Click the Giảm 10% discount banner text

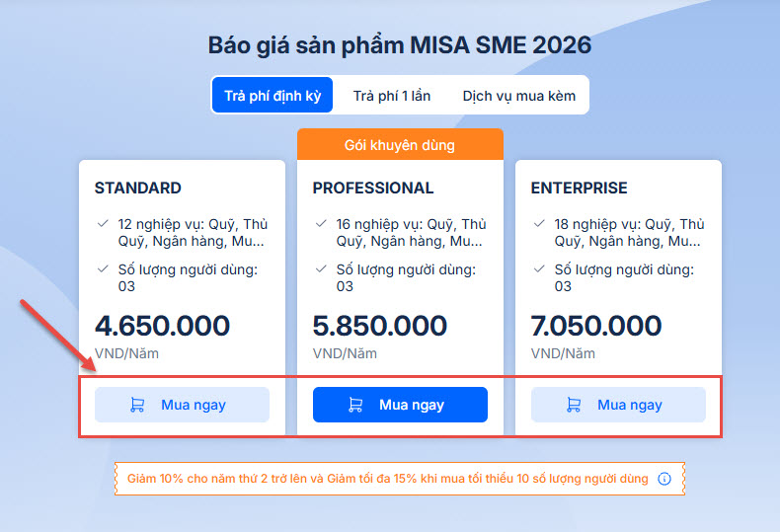(x=387, y=479)
